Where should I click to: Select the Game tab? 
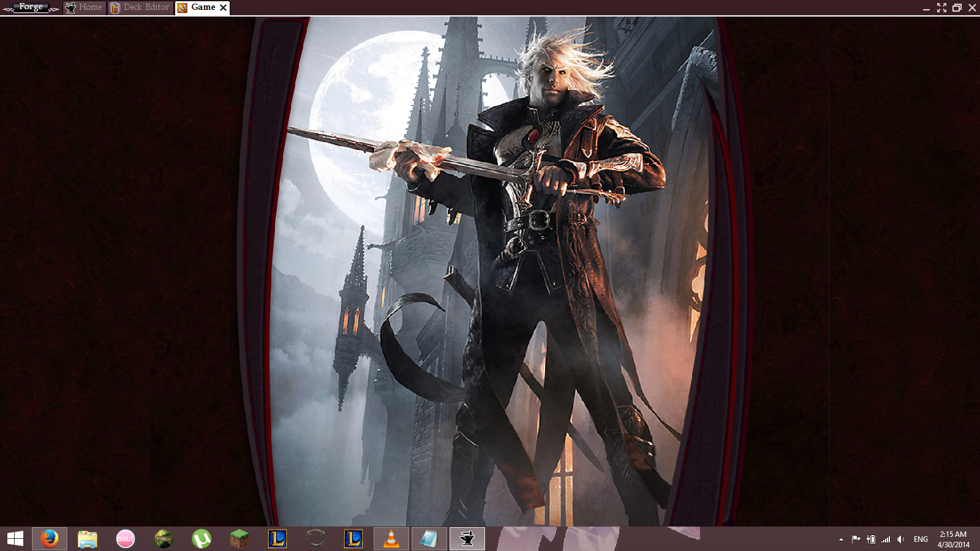(203, 7)
